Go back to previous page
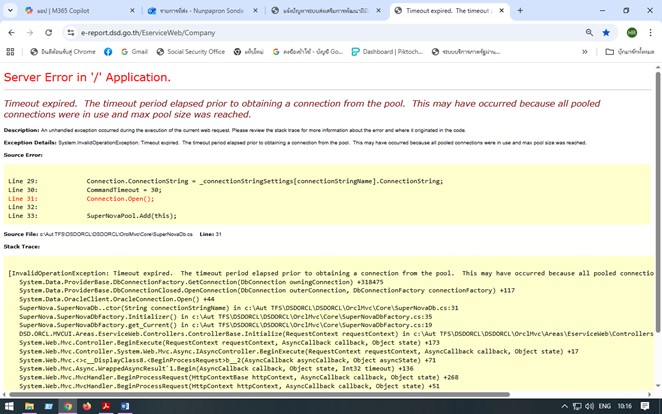Screen dimensions: 662x414 click(11, 32)
